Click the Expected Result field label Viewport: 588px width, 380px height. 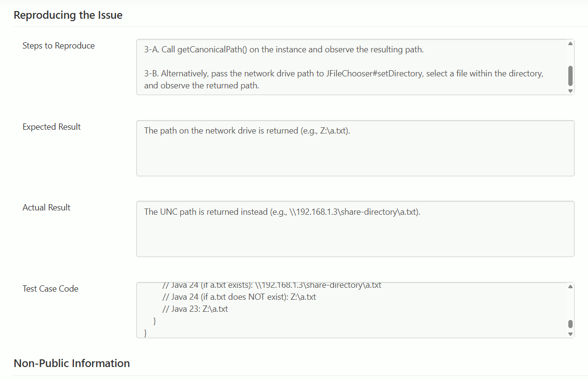tap(52, 127)
